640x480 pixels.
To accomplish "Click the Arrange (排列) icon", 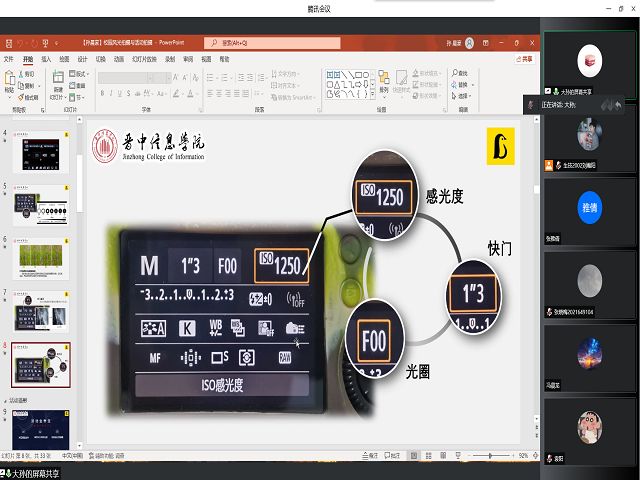I will click(x=384, y=77).
